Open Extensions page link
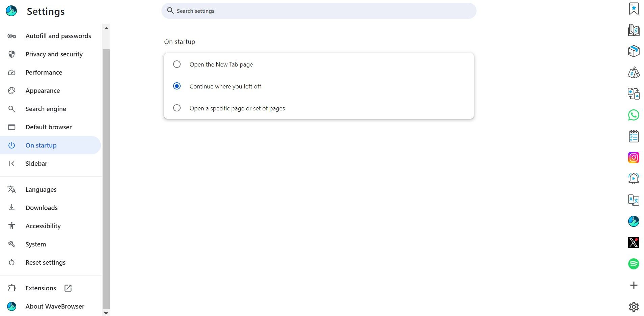Screen dimensions: 644x316 (41, 288)
